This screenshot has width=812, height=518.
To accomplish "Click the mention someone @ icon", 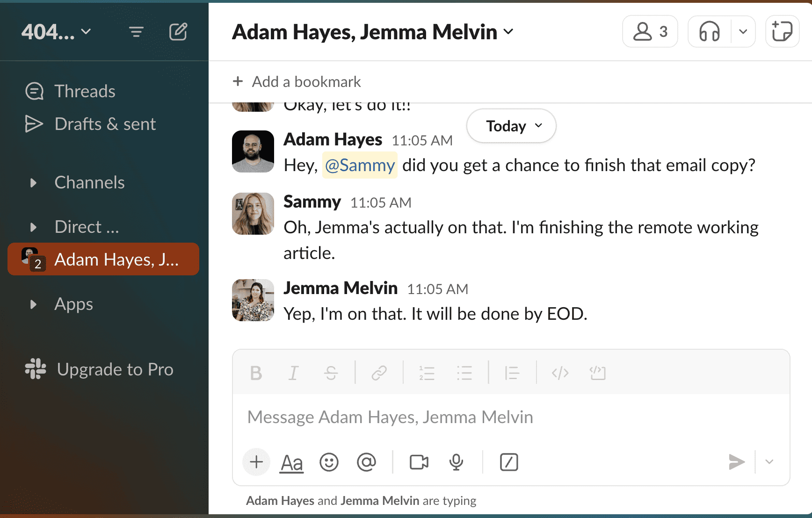I will (x=366, y=462).
